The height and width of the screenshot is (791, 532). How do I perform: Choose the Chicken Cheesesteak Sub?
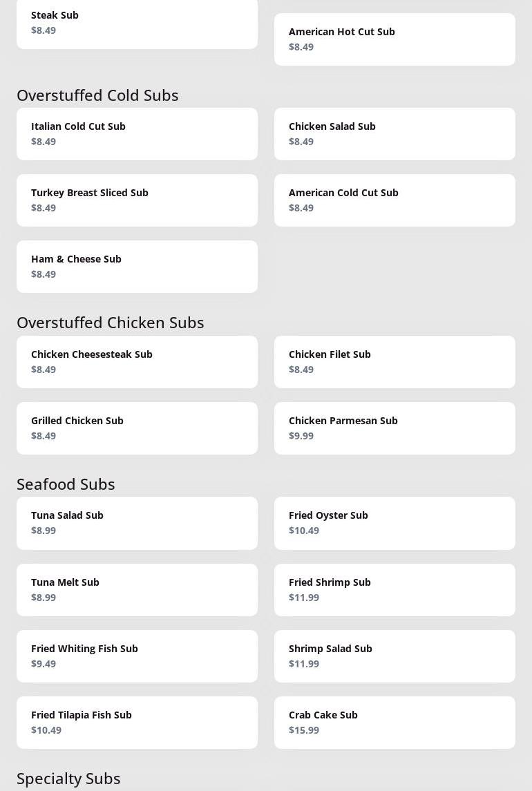point(137,362)
